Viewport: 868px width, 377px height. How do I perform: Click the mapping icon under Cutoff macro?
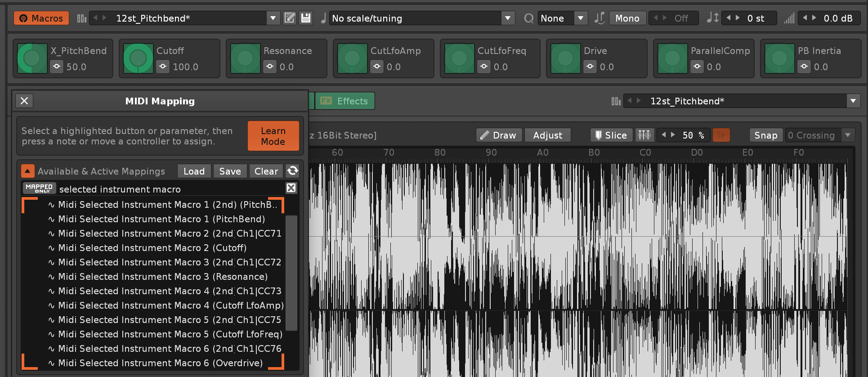[163, 67]
